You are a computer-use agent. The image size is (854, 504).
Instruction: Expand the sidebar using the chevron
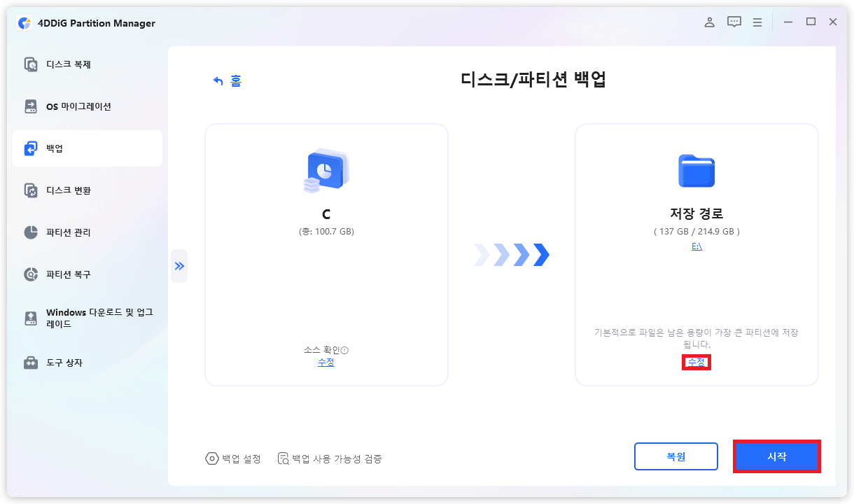point(179,266)
